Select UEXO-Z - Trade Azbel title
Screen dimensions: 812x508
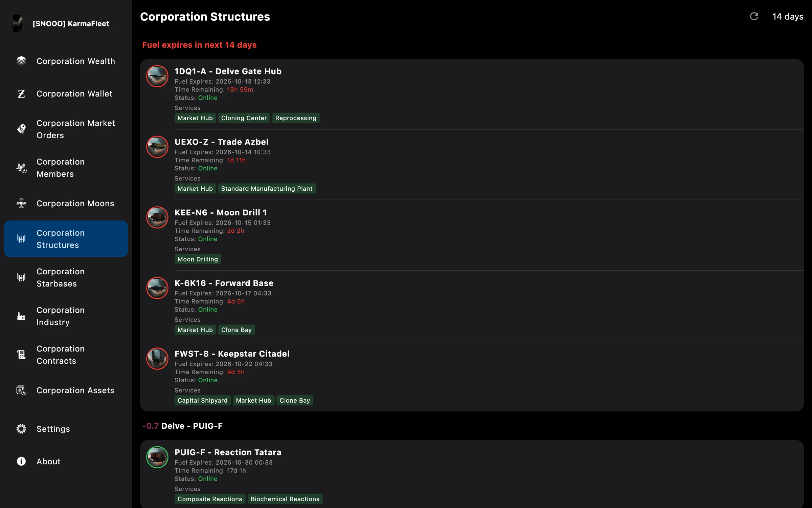(222, 142)
